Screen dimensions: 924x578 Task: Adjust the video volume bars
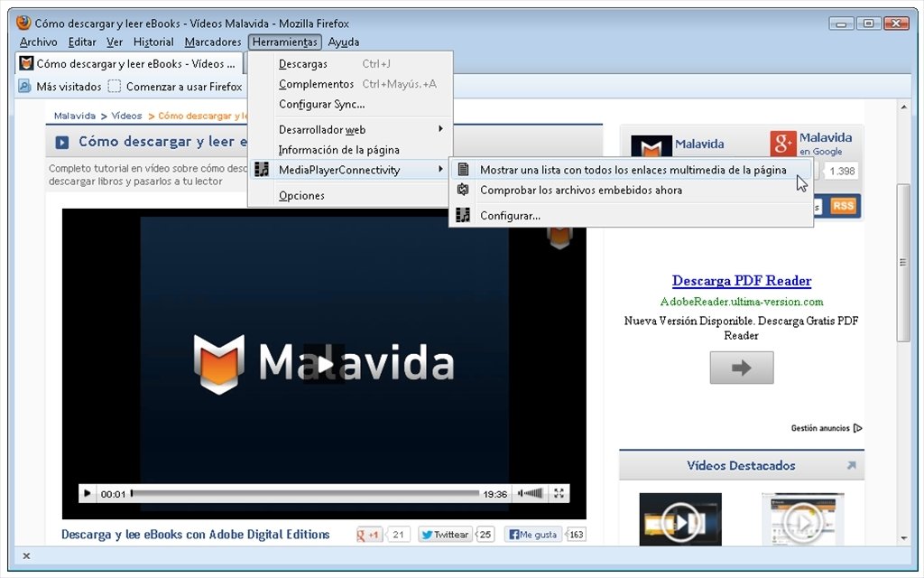click(x=534, y=493)
